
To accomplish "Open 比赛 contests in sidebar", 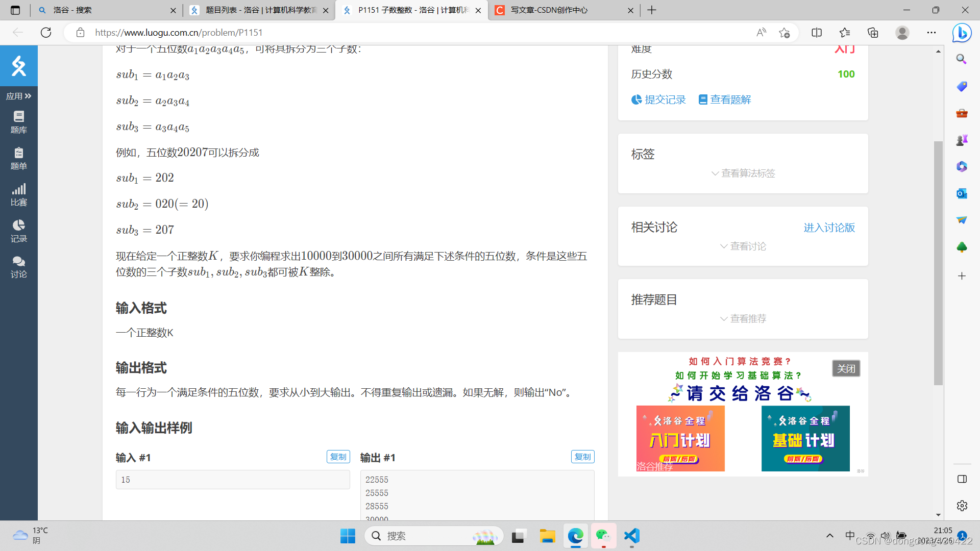I will coord(19,195).
